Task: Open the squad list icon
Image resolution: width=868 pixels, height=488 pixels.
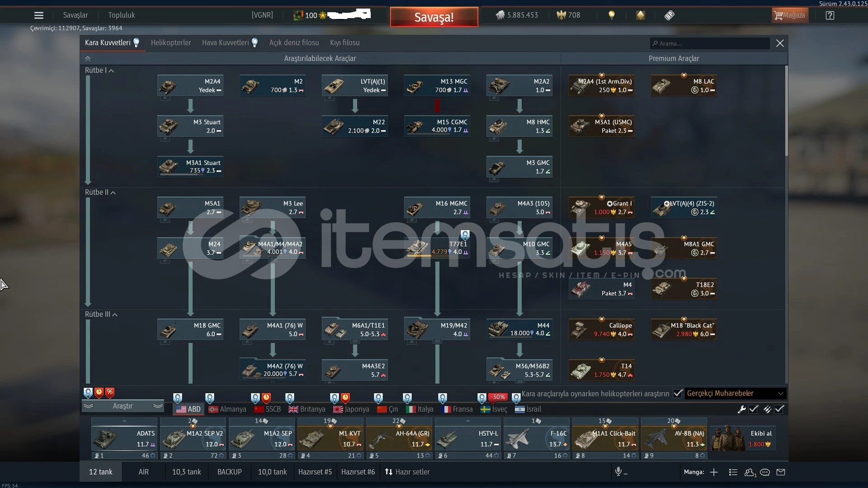Action: (x=733, y=472)
